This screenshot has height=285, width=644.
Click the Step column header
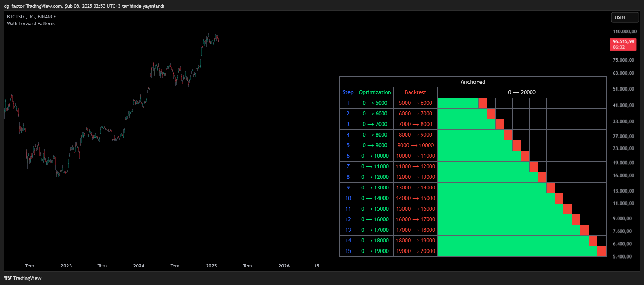coord(348,92)
